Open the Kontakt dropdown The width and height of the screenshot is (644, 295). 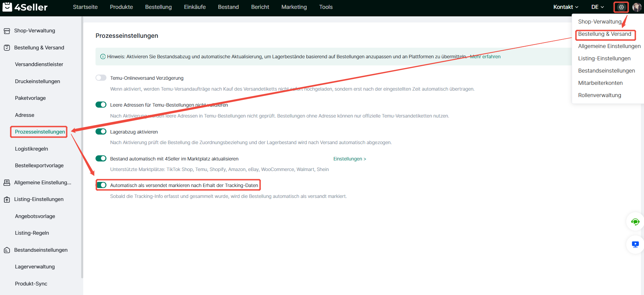[x=566, y=7]
